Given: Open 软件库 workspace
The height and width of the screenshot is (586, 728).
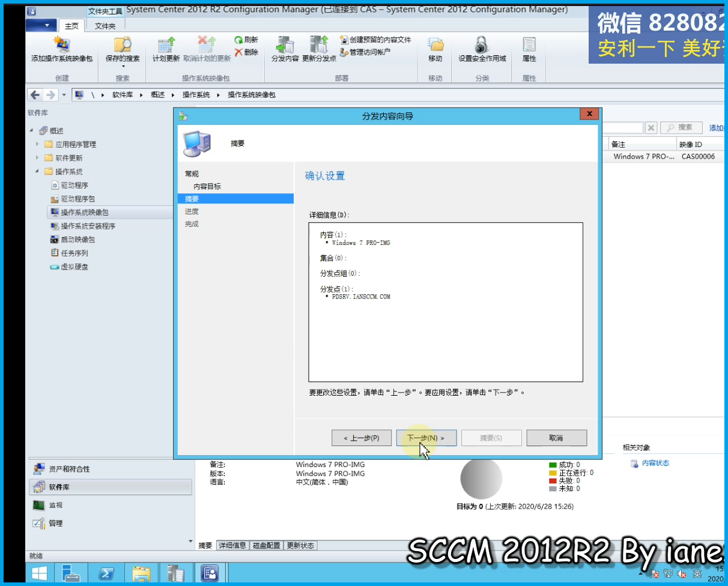Looking at the screenshot, I should pyautogui.click(x=111, y=487).
